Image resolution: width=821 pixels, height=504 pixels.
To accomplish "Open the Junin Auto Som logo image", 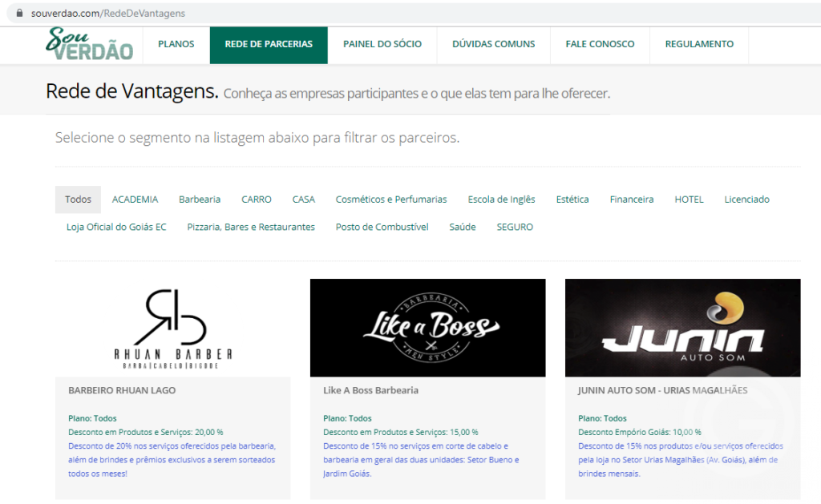I will click(x=683, y=329).
